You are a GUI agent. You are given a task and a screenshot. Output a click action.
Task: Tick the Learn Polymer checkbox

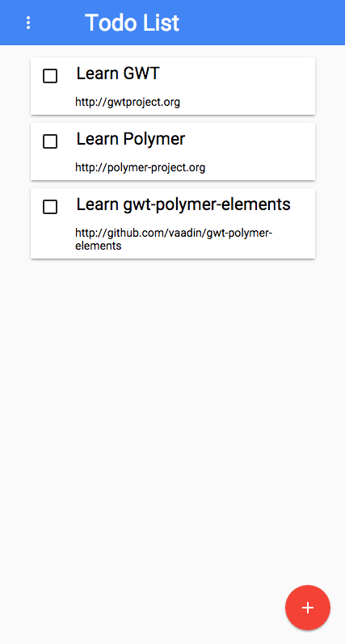click(50, 141)
